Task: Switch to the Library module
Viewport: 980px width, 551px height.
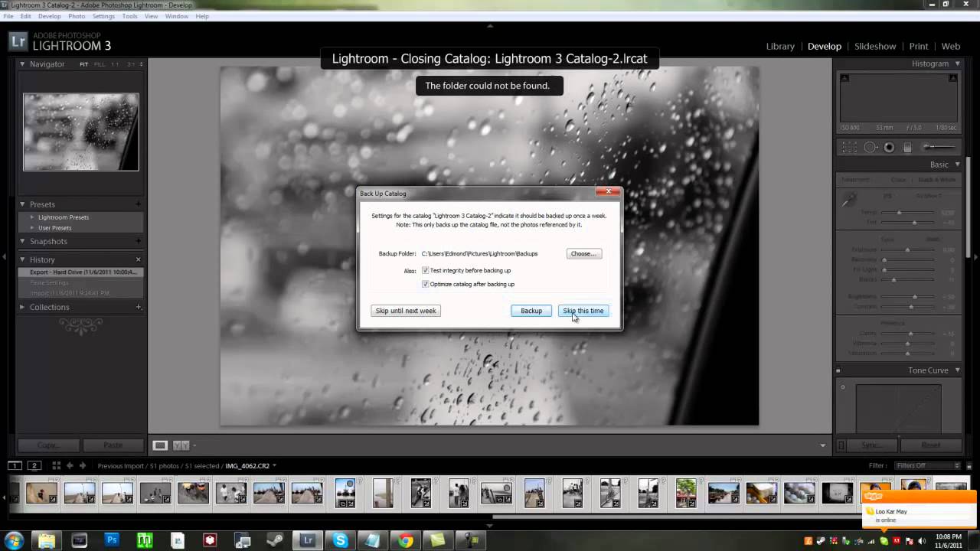Action: click(780, 46)
